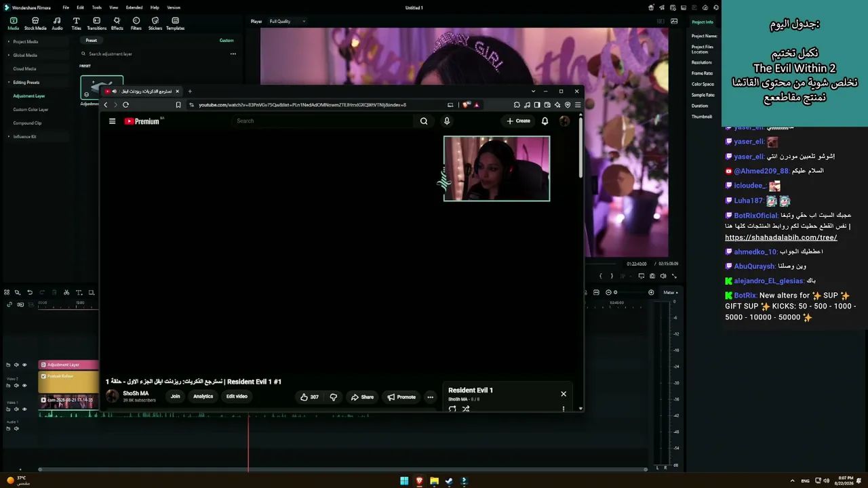The height and width of the screenshot is (488, 868).
Task: Select the Media tab icon in Filmora
Action: pos(13,24)
